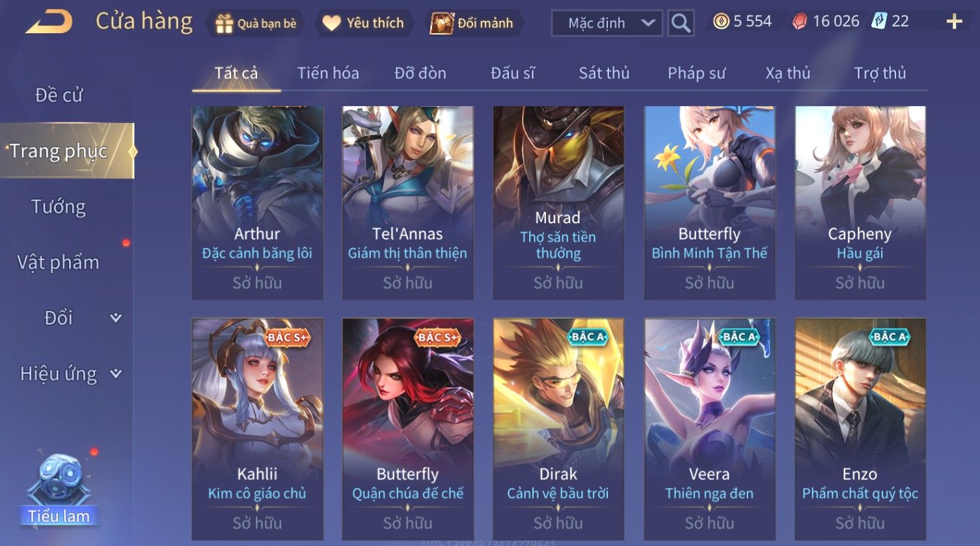Open Đổi mảnh chest icon
Image resolution: width=980 pixels, height=546 pixels.
[442, 23]
